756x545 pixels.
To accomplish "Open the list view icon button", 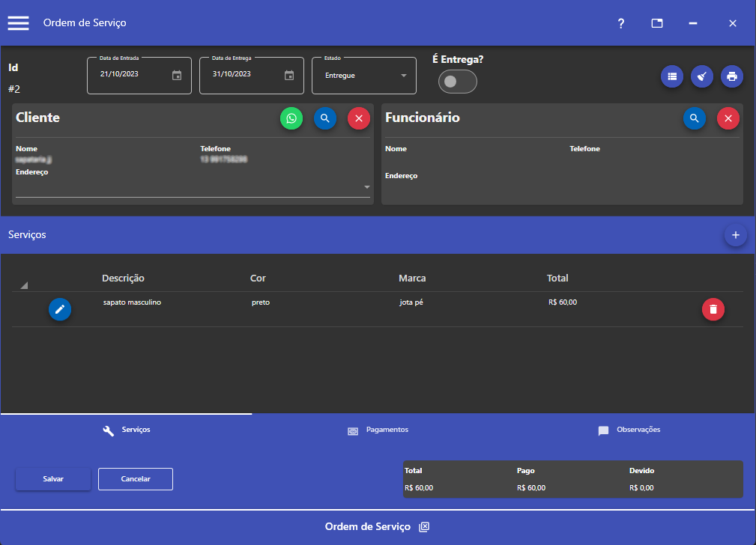I will 672,76.
